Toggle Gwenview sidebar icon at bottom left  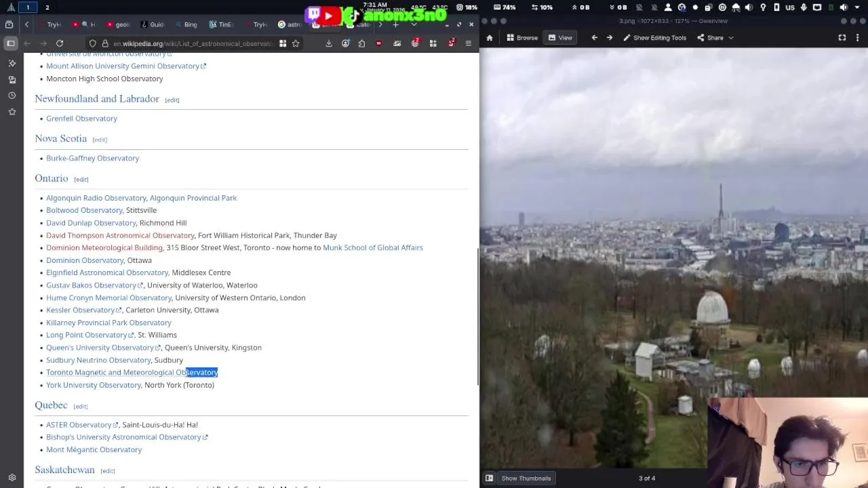pyautogui.click(x=489, y=478)
